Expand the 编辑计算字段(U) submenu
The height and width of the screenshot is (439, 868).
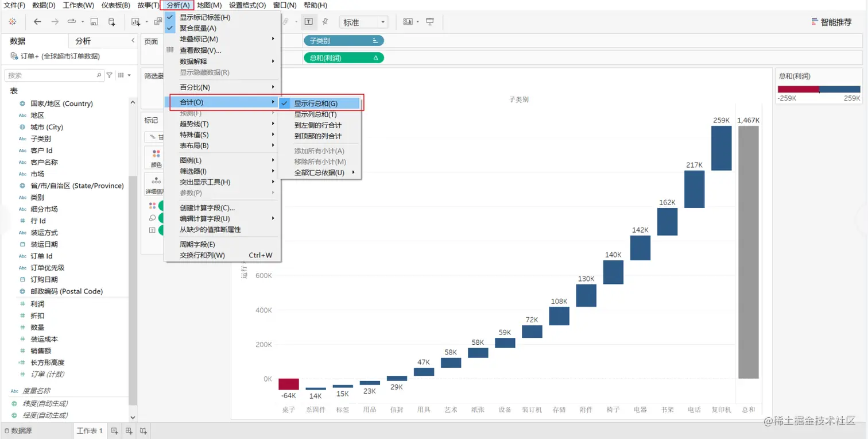coord(223,219)
